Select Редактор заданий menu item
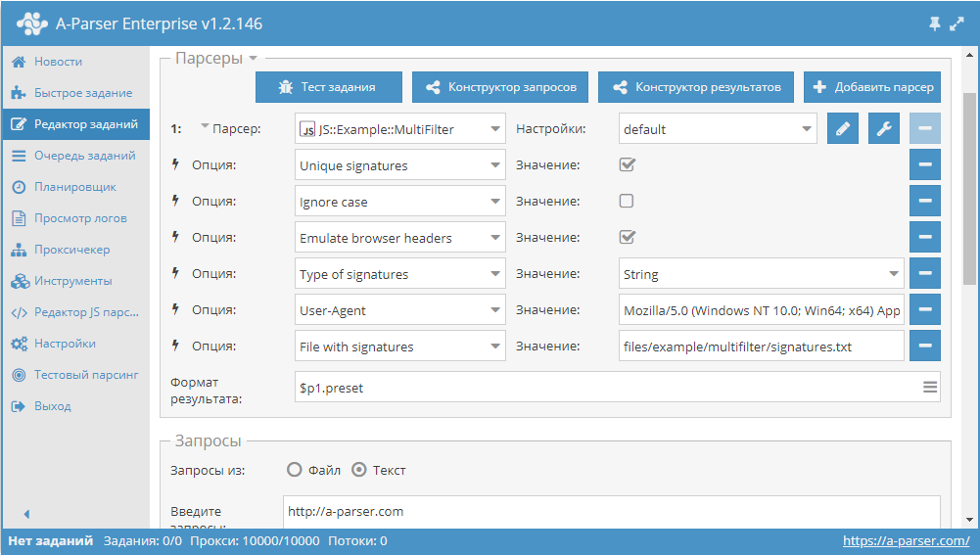This screenshot has height=555, width=980. tap(75, 123)
